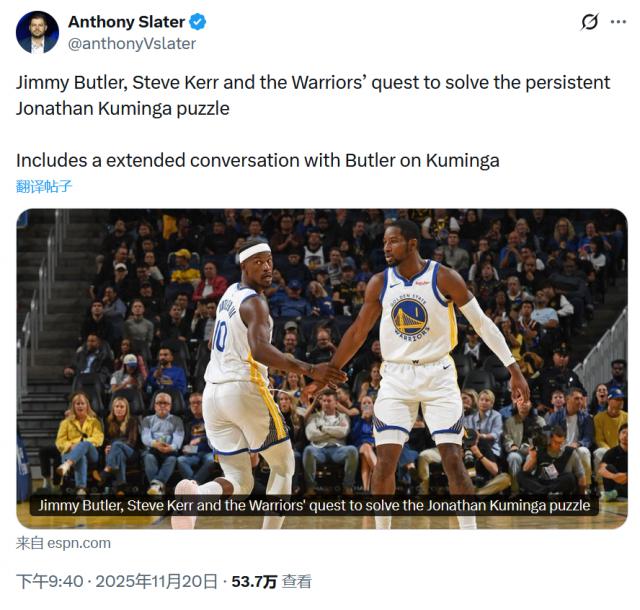Click the fan wearing yellow jacket

click(79, 440)
